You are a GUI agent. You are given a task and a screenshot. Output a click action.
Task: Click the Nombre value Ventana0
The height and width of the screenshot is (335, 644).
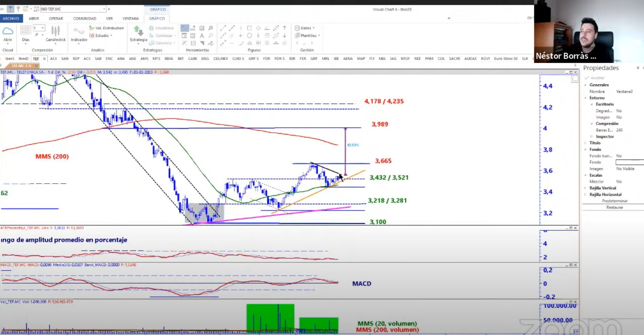coord(624,91)
